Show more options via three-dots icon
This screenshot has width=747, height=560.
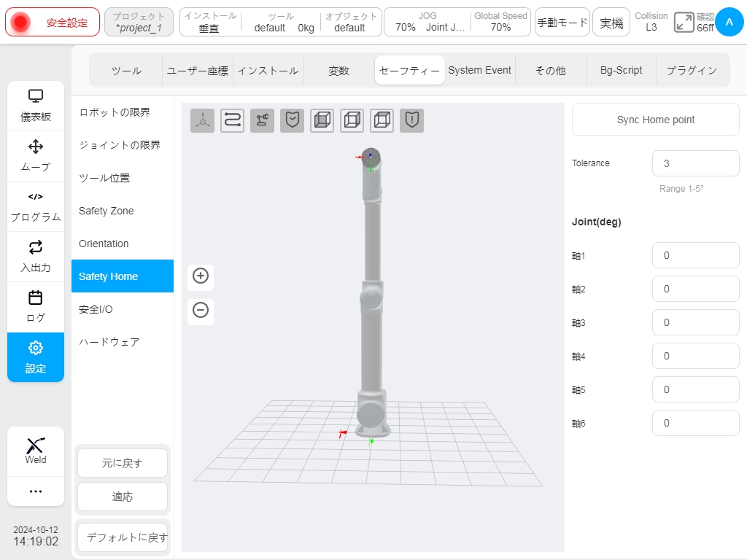coord(36,491)
